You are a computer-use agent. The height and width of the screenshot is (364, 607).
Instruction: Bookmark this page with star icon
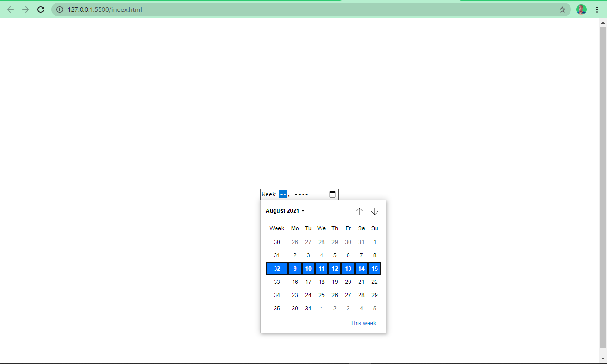[x=562, y=9]
